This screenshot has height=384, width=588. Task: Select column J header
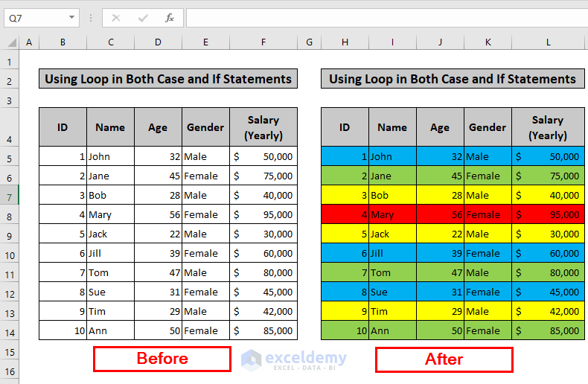(x=440, y=42)
